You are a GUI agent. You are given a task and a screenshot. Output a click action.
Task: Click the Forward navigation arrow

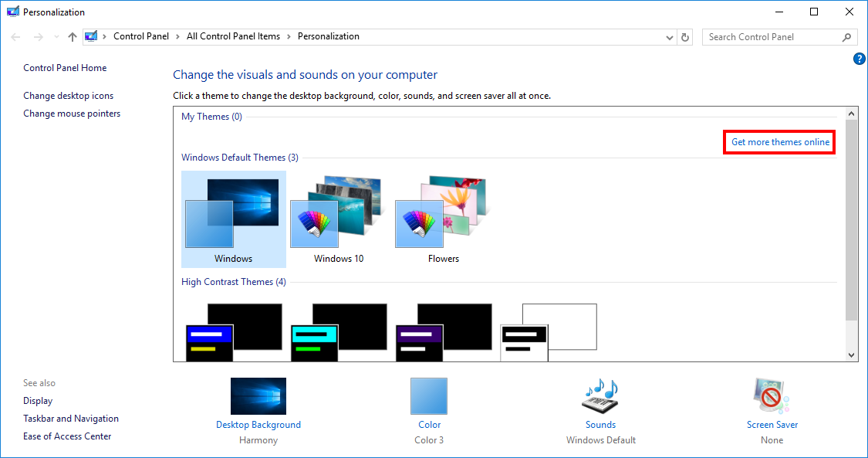pos(39,37)
